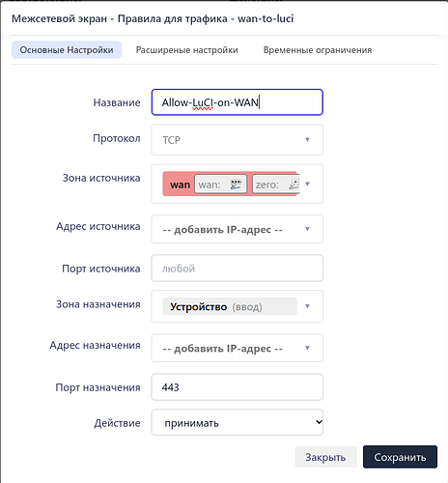Expand the Зона назначения dropdown arrow

click(x=307, y=306)
